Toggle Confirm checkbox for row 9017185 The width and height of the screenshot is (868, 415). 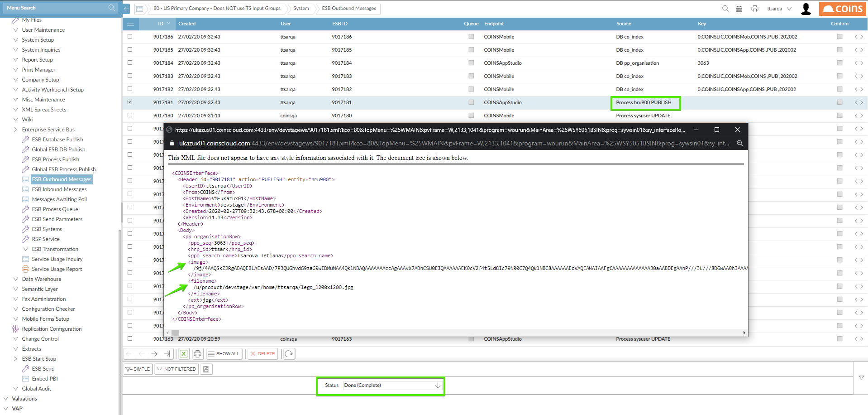pos(839,49)
